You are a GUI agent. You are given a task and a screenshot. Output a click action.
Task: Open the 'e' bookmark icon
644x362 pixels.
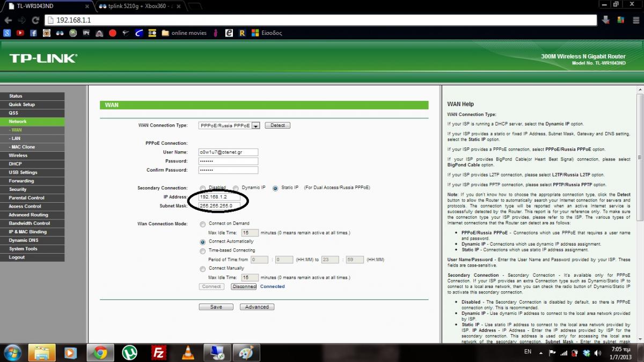229,33
